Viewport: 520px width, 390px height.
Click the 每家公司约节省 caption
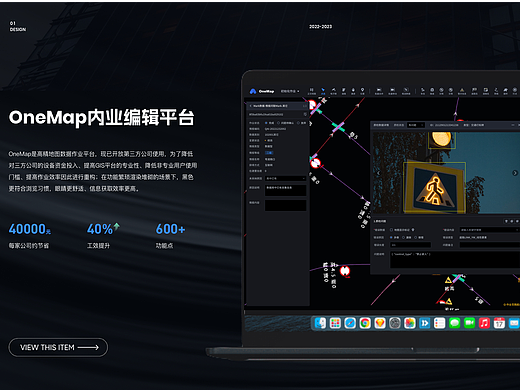[x=29, y=246]
